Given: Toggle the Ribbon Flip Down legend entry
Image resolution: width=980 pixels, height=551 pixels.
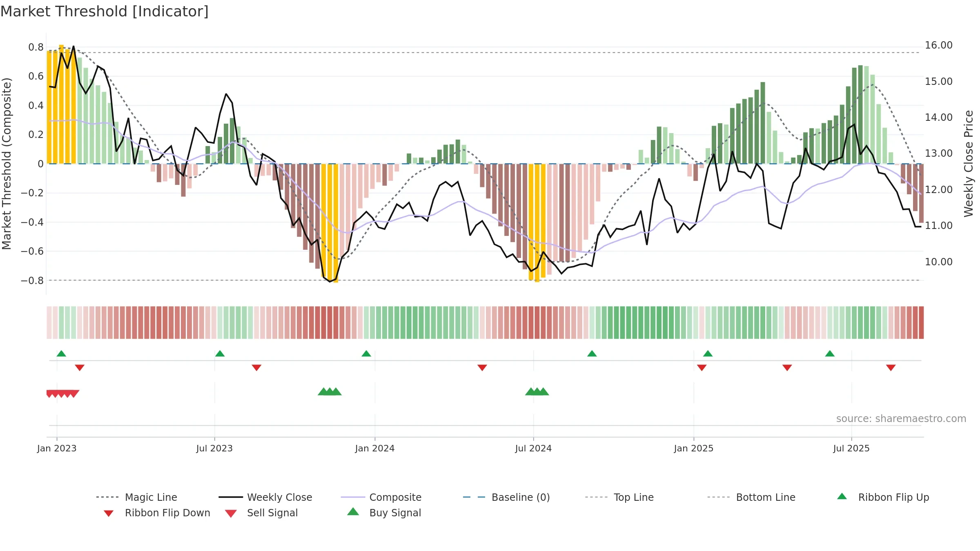Looking at the screenshot, I should point(157,513).
